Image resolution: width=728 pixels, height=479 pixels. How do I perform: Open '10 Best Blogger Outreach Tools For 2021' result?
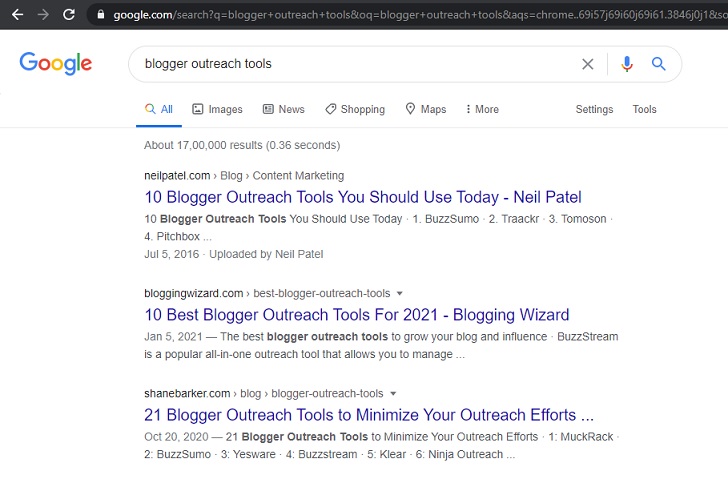coord(357,315)
